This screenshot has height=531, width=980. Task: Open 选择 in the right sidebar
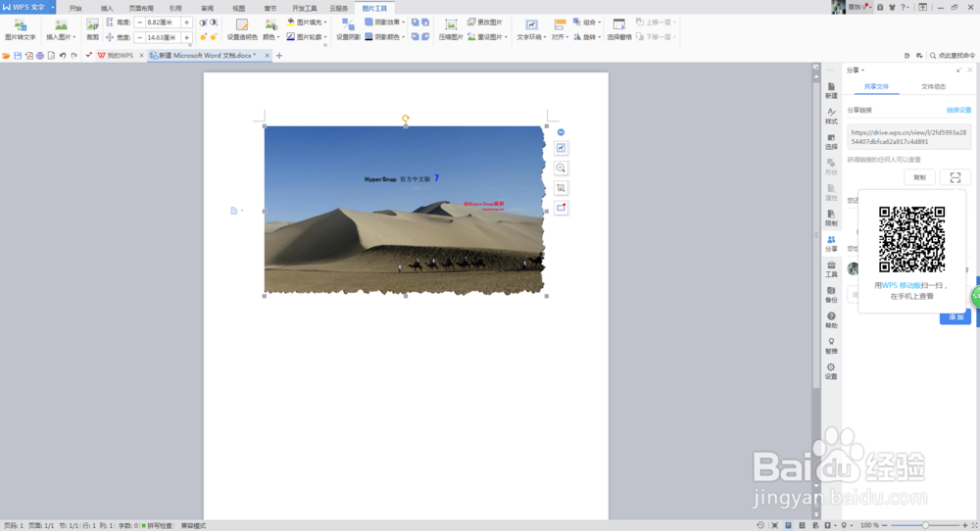tap(831, 142)
